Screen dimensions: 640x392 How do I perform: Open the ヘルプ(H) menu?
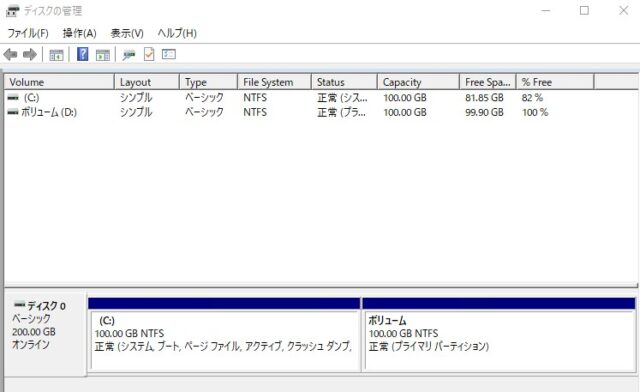click(x=177, y=33)
